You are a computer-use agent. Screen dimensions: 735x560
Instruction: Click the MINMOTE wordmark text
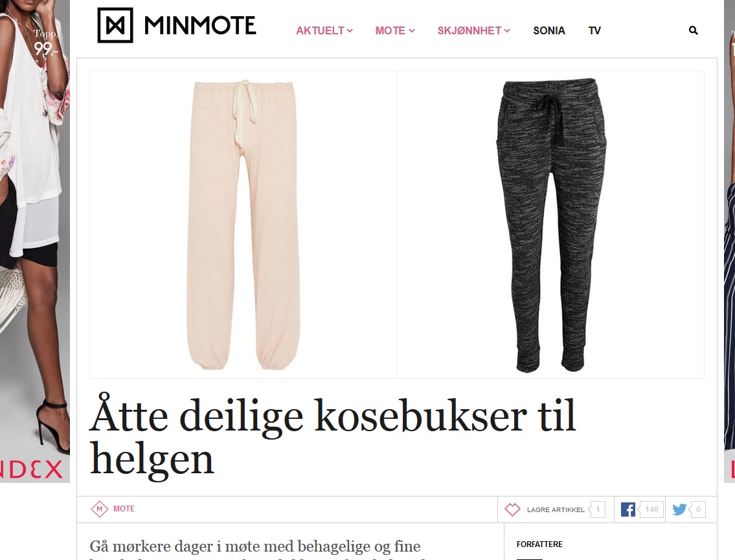click(200, 25)
